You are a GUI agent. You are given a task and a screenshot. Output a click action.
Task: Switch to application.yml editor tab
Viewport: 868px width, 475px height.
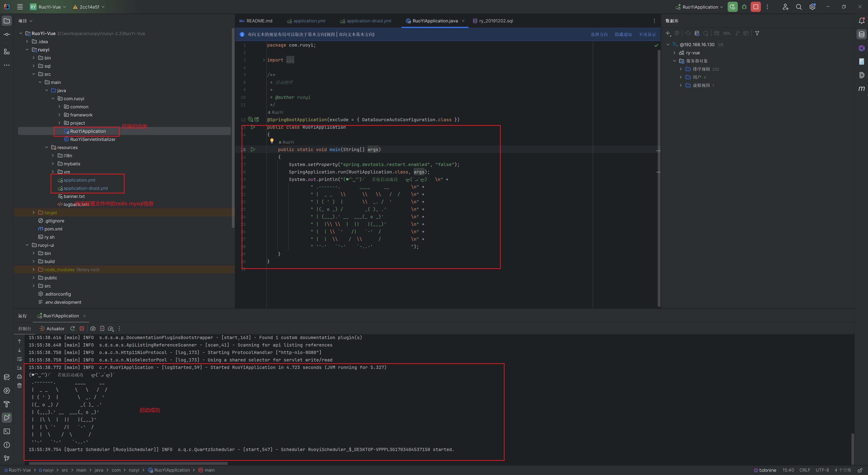[x=306, y=21]
